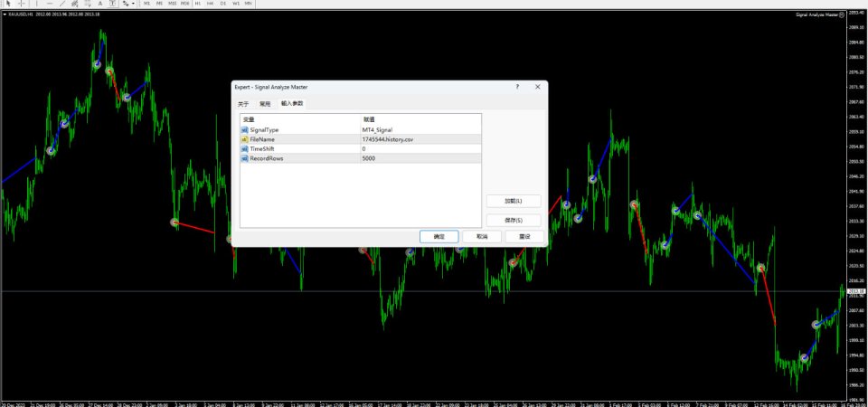This screenshot has height=407, width=868.
Task: Select the FileName parameter name
Action: click(262, 139)
